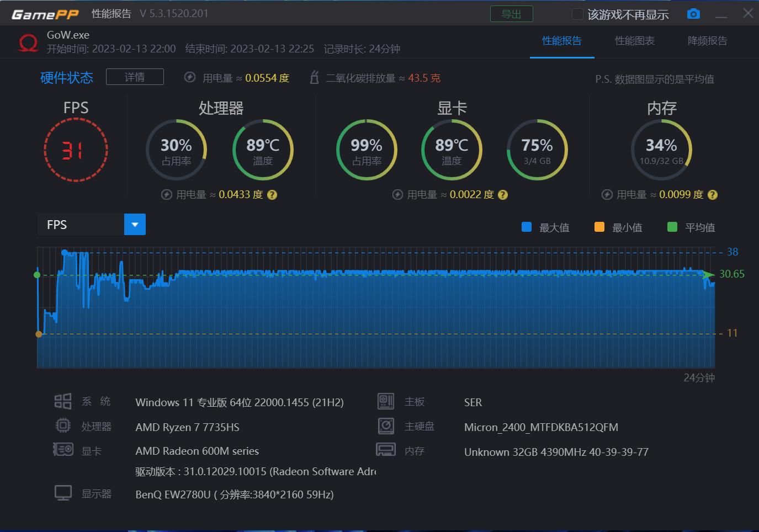Image resolution: width=759 pixels, height=532 pixels.
Task: Click the GoW.exe red omega game icon
Action: [x=23, y=41]
